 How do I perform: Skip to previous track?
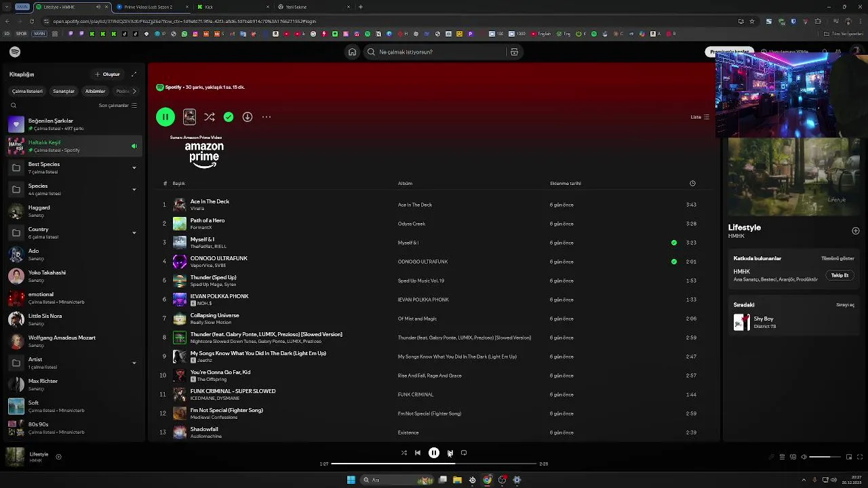(418, 453)
